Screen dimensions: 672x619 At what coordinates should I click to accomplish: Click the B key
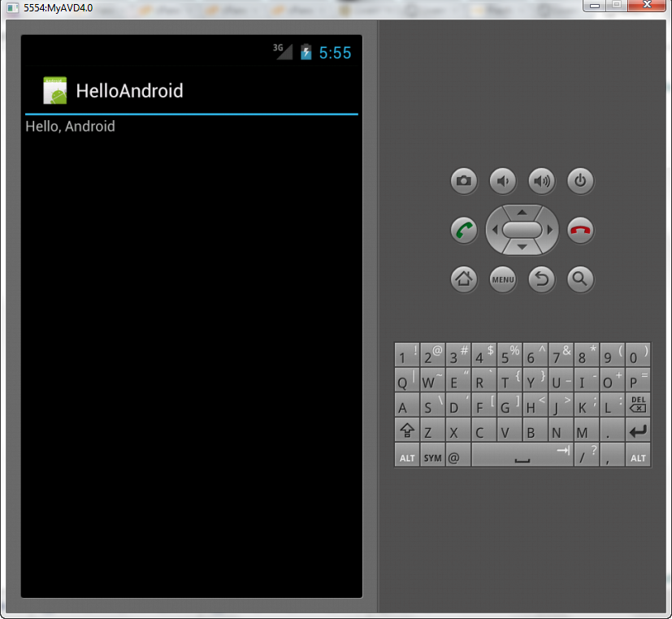click(535, 430)
